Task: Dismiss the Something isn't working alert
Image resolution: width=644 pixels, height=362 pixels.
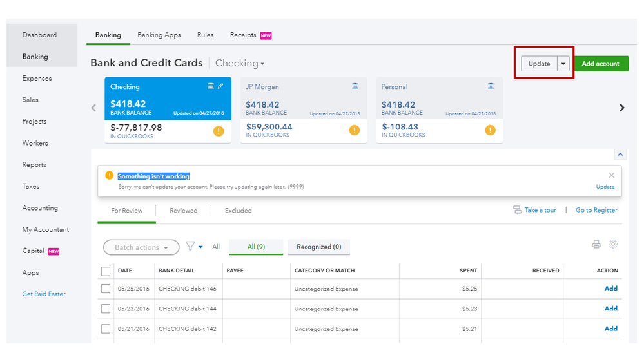Action: click(x=611, y=175)
